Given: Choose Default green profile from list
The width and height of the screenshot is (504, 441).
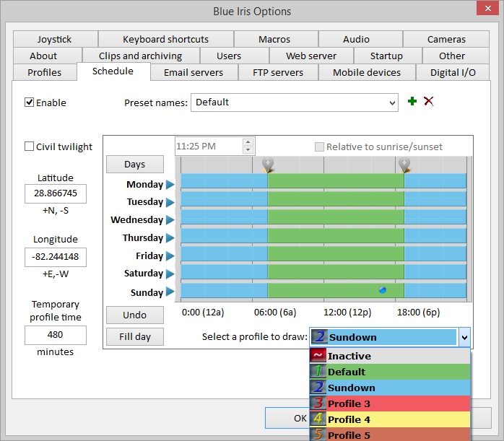Looking at the screenshot, I should coord(390,372).
